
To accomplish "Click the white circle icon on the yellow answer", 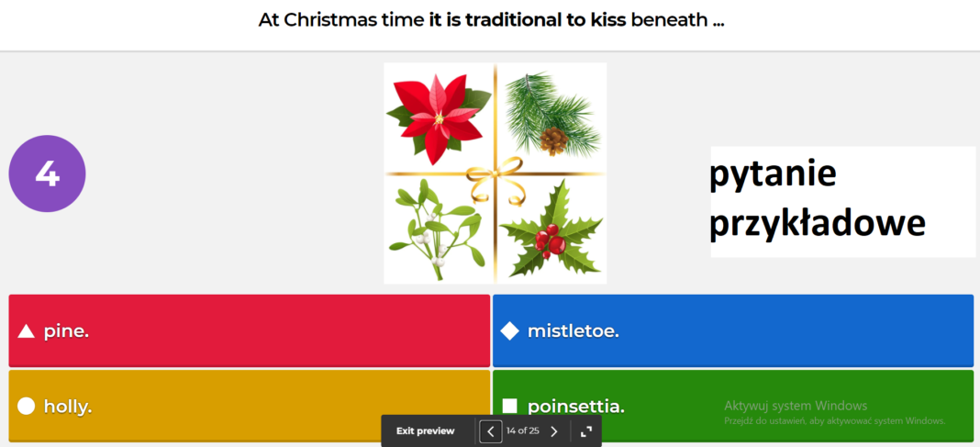I will click(27, 406).
